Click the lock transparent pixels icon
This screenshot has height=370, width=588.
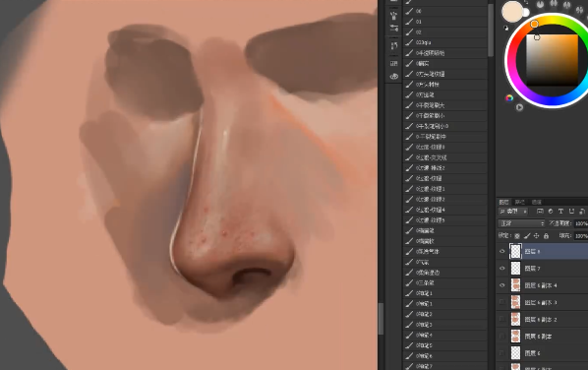(517, 236)
